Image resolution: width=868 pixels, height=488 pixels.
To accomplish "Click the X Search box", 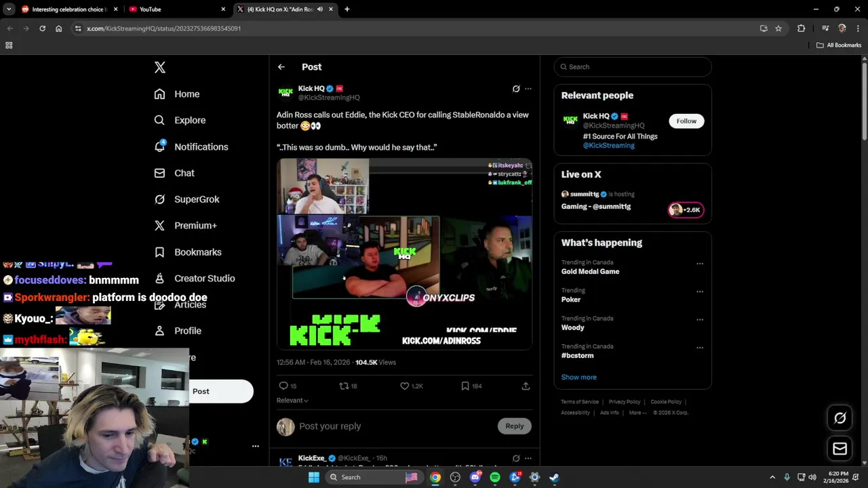I will pyautogui.click(x=633, y=67).
